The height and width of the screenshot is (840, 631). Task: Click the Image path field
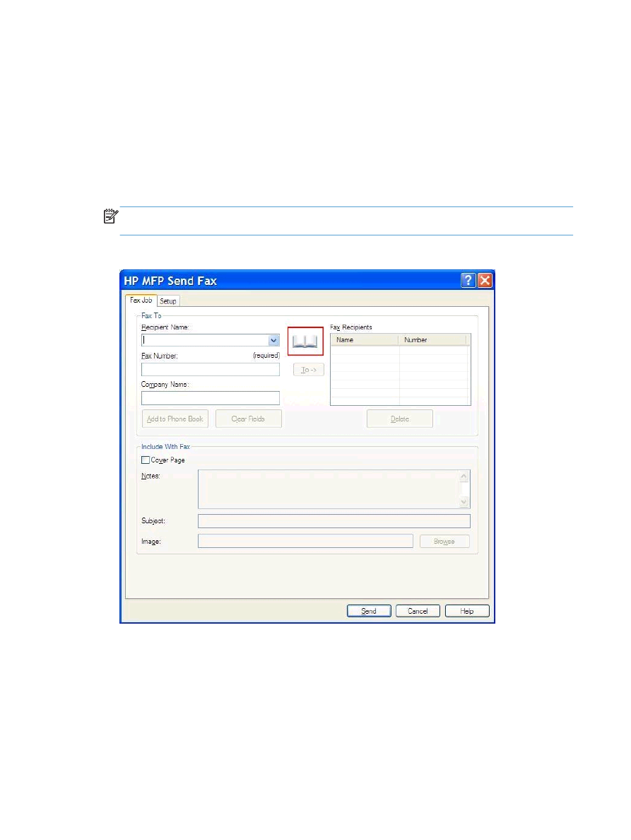click(305, 542)
